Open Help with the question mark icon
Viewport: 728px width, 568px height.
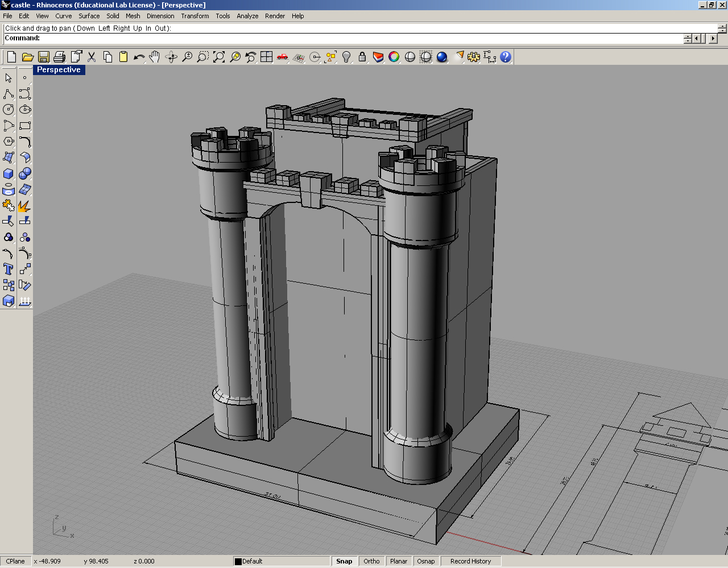[506, 57]
